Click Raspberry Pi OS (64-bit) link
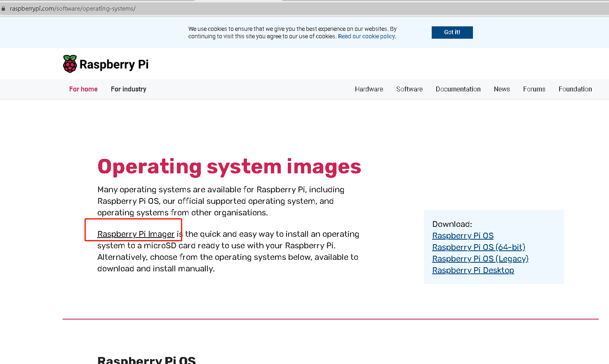Viewport: 609px width, 364px height. click(x=479, y=247)
